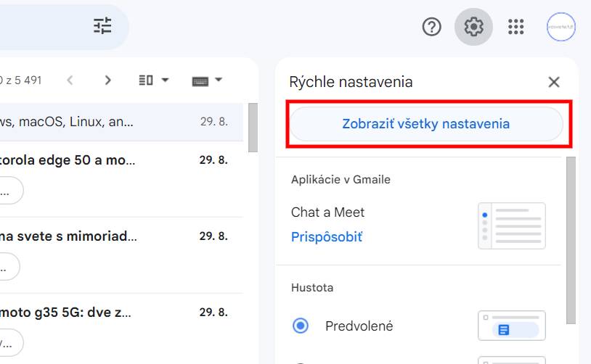Click the 'Aplikácie v Gmaile' section label
The height and width of the screenshot is (364, 591).
(341, 180)
